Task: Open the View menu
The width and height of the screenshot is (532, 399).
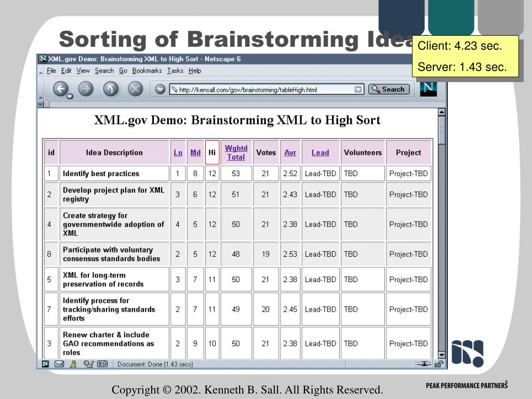Action: [x=83, y=71]
